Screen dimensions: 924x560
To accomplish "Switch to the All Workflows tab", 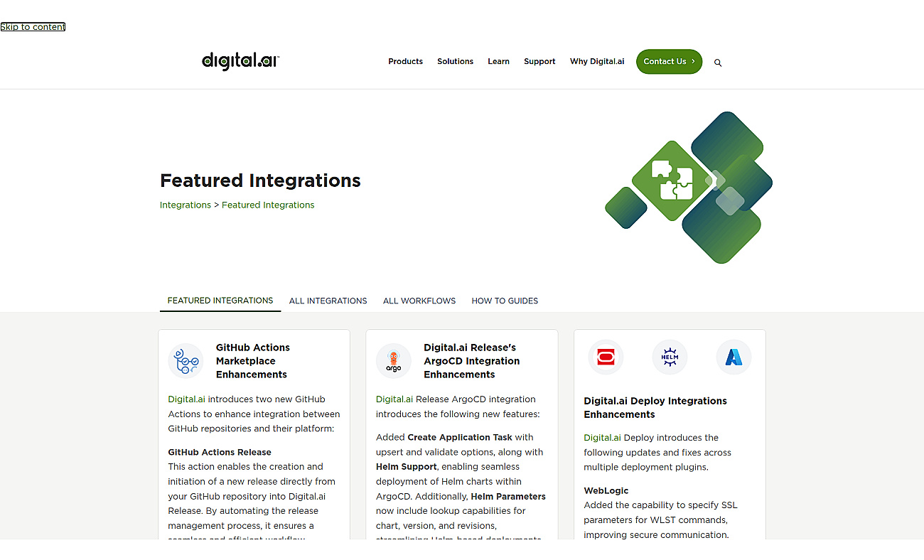I will 419,301.
